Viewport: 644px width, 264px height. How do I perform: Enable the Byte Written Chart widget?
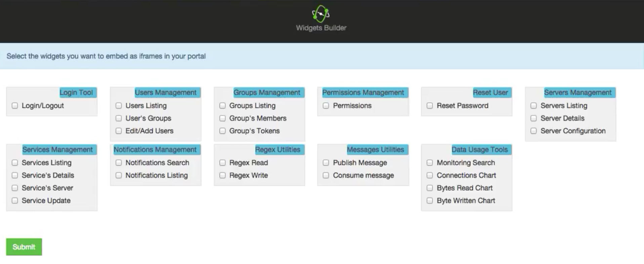pos(430,200)
